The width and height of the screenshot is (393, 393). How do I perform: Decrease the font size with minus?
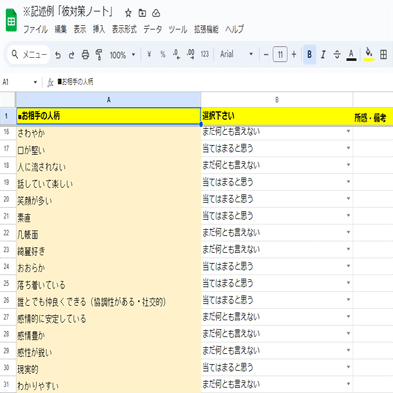[266, 54]
